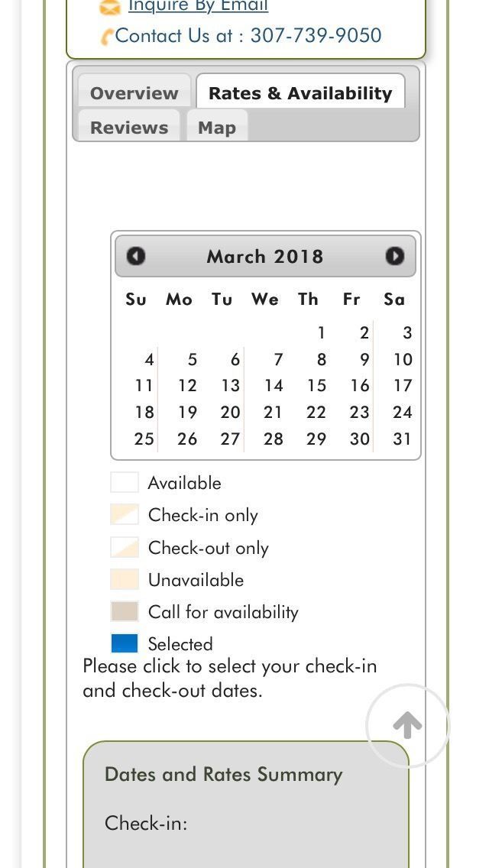Click the email envelope icon
The height and width of the screenshot is (868, 489).
pyautogui.click(x=110, y=8)
